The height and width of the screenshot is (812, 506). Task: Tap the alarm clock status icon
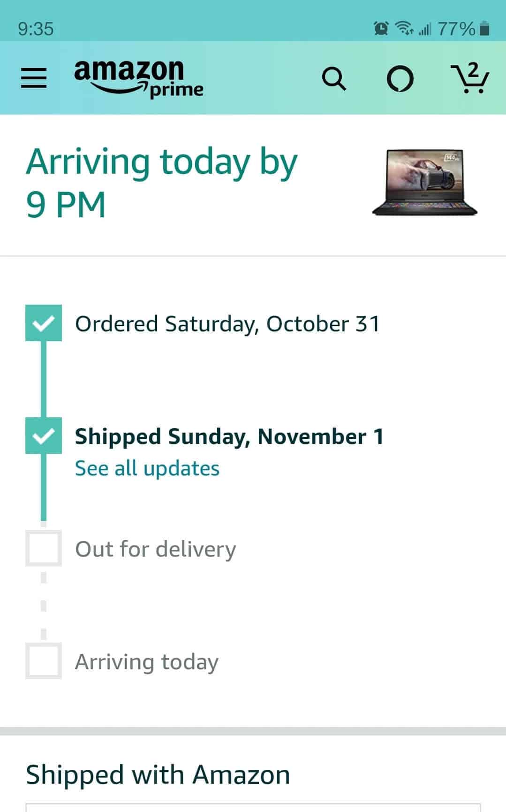point(381,29)
